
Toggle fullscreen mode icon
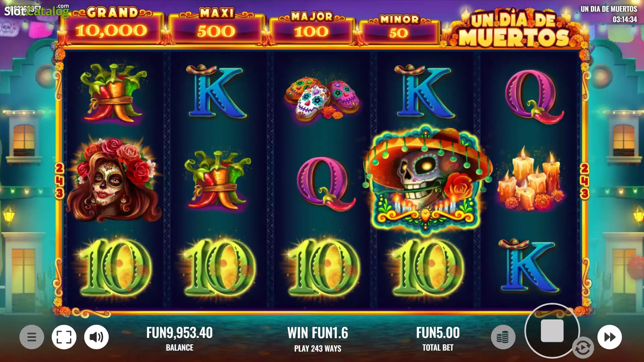click(64, 337)
